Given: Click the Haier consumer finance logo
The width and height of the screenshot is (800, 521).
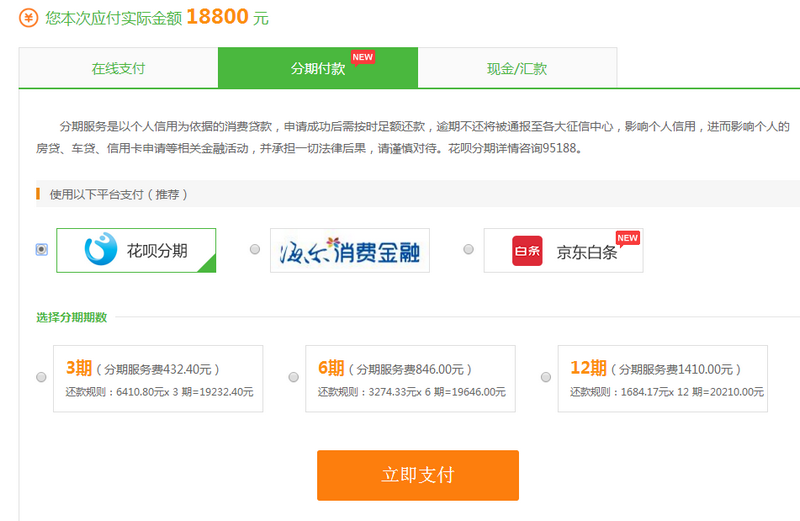Looking at the screenshot, I should 349,250.
